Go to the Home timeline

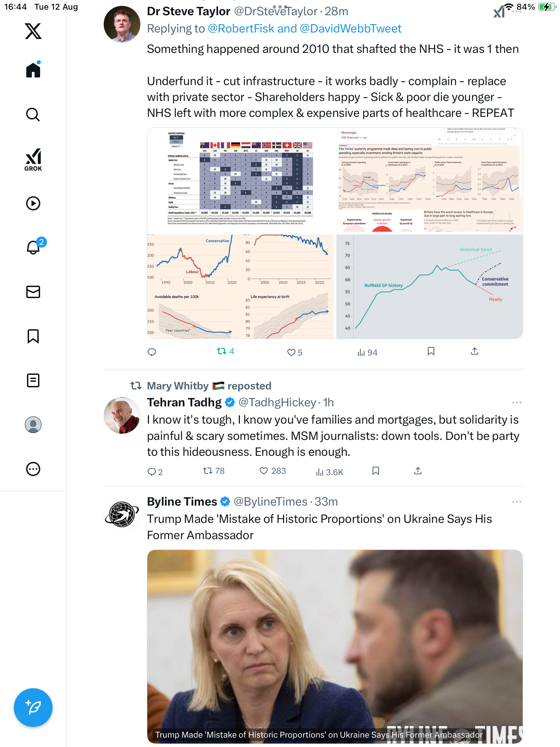(x=33, y=70)
